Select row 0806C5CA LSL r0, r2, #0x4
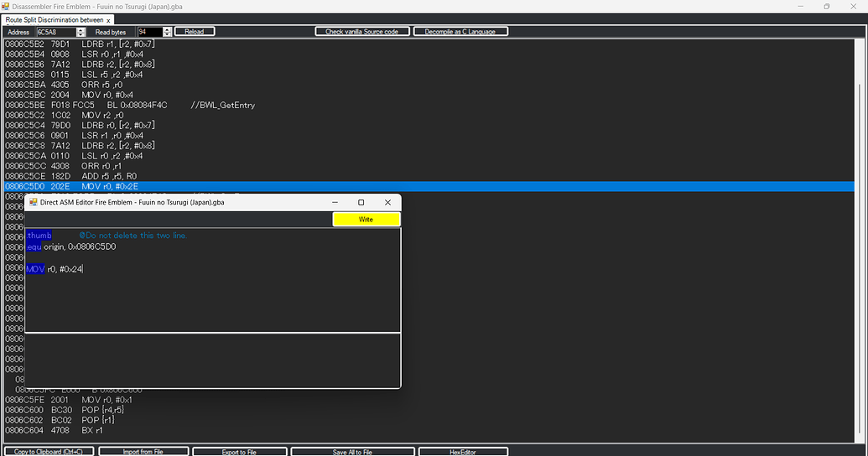 429,156
